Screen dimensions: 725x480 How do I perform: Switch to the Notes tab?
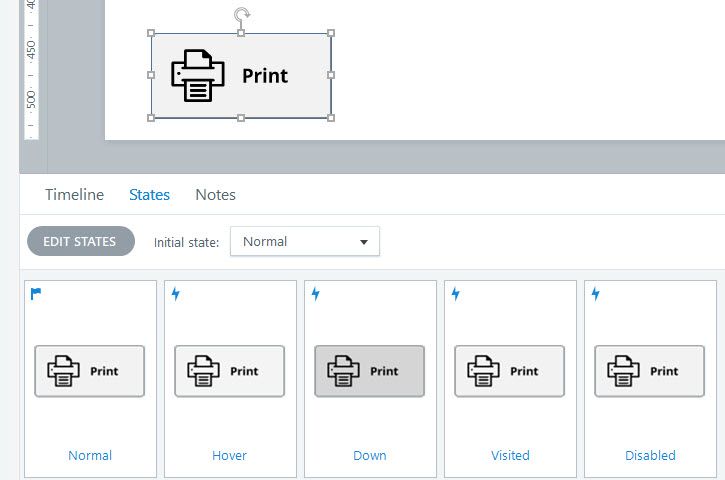point(215,195)
